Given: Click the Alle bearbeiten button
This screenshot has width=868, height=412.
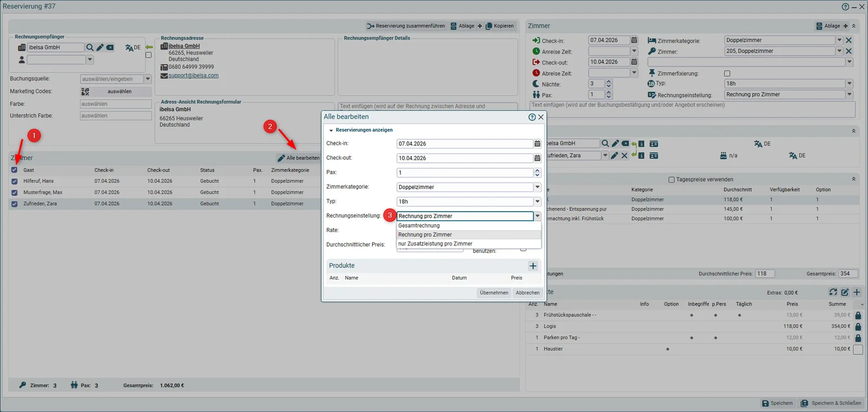Looking at the screenshot, I should 298,158.
